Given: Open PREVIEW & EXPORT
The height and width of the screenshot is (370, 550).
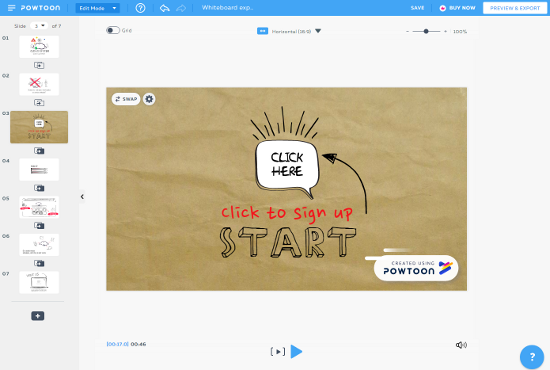Looking at the screenshot, I should [515, 8].
